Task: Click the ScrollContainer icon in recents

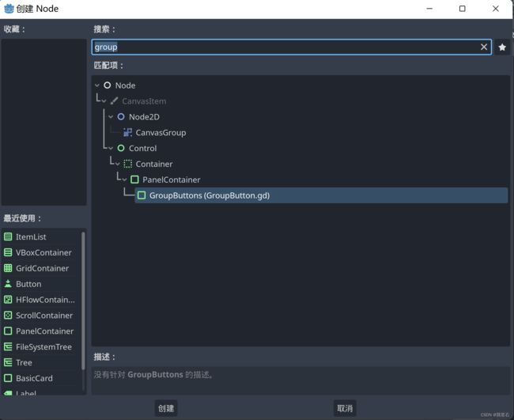Action: [x=8, y=316]
